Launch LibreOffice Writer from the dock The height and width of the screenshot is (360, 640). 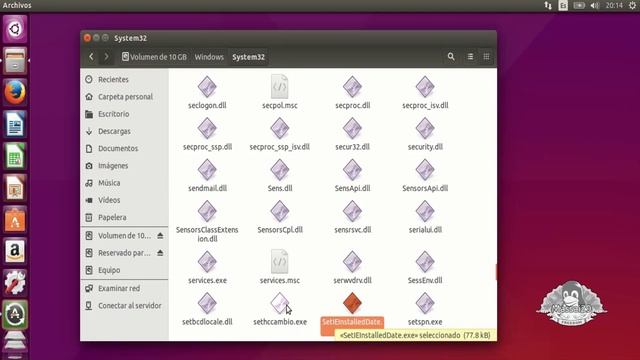[15, 124]
